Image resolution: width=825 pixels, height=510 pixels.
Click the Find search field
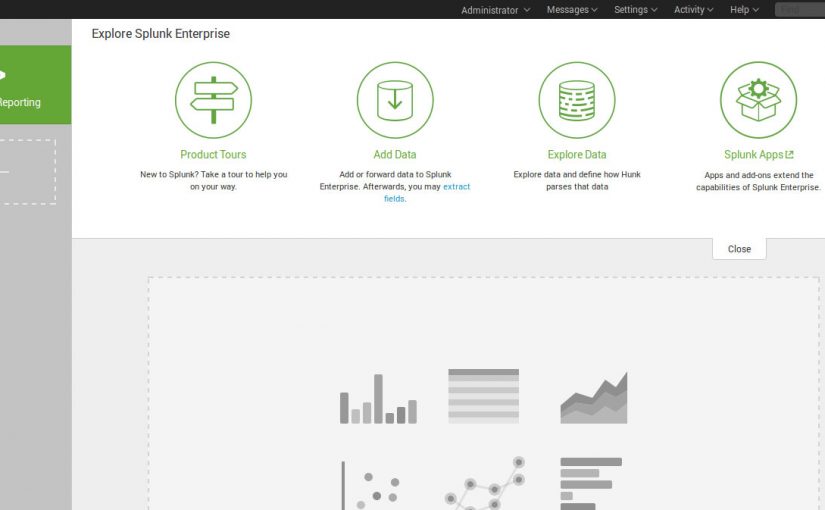(800, 9)
